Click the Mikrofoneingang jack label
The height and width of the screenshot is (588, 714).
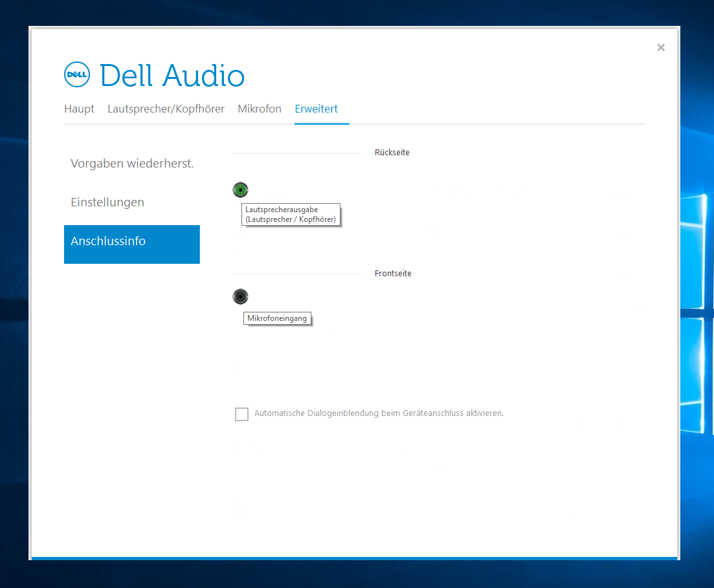pyautogui.click(x=277, y=318)
